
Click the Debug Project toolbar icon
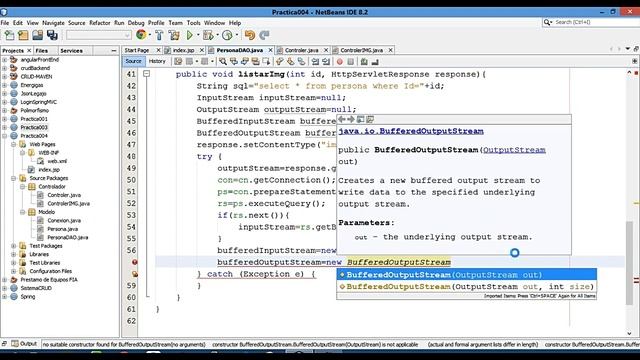[x=208, y=36]
